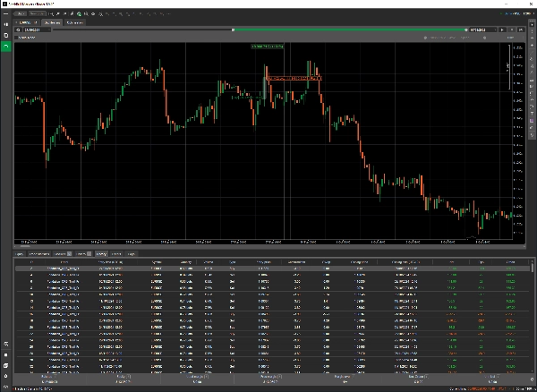Click the eye-shaped icon in top toolbar
The width and height of the screenshot is (537, 392).
coord(93,14)
